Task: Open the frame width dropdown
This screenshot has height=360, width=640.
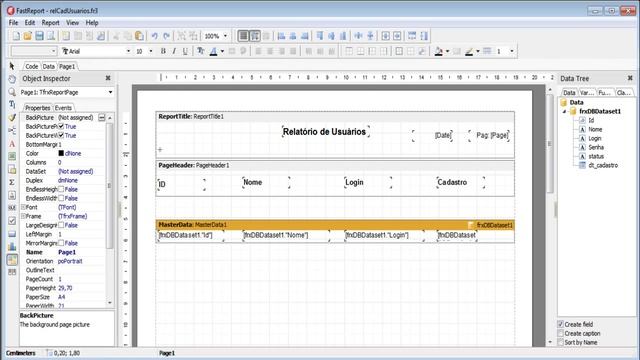Action: [512, 51]
